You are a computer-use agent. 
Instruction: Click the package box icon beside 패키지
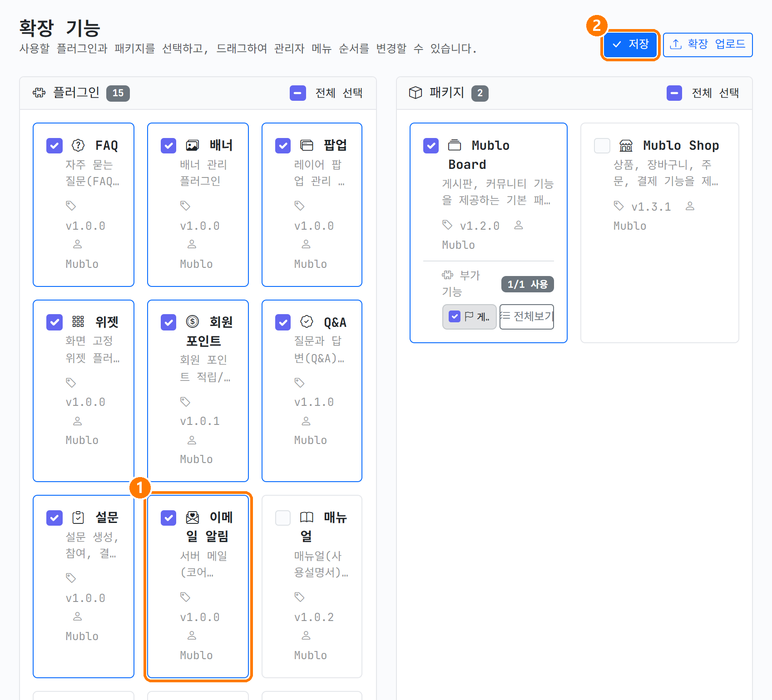coord(416,93)
